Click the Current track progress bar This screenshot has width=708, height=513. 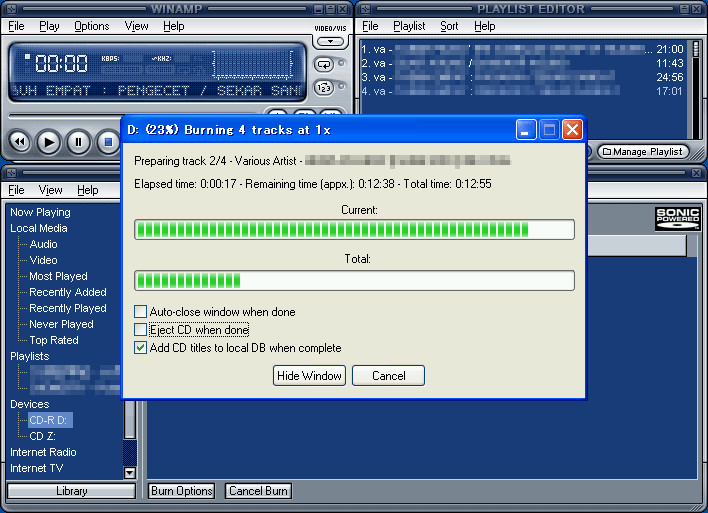[x=354, y=229]
